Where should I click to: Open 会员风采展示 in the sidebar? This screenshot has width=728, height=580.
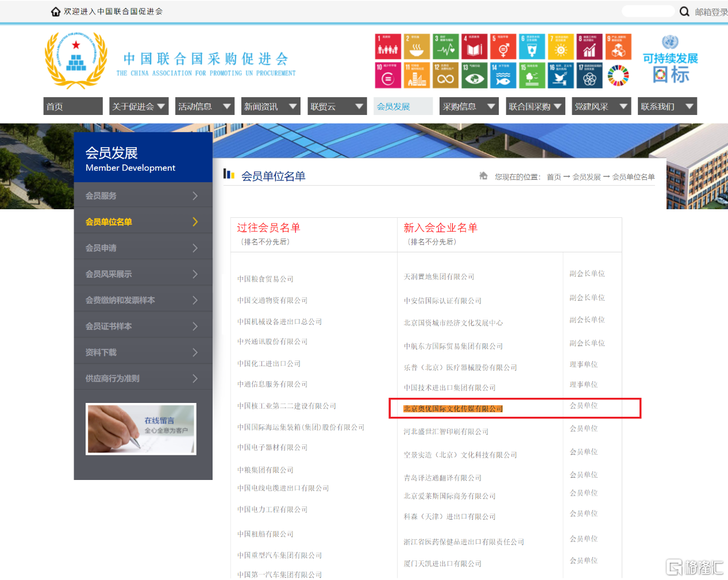143,274
